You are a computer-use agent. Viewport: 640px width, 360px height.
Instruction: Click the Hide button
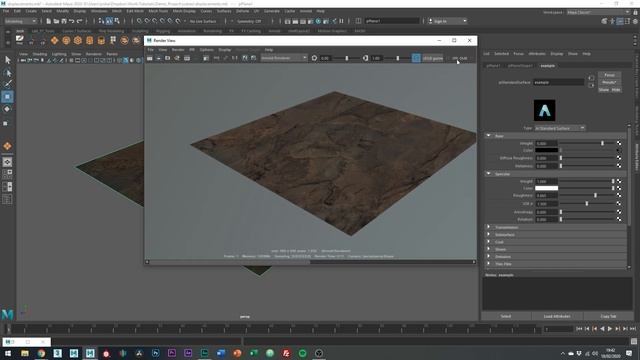(616, 90)
